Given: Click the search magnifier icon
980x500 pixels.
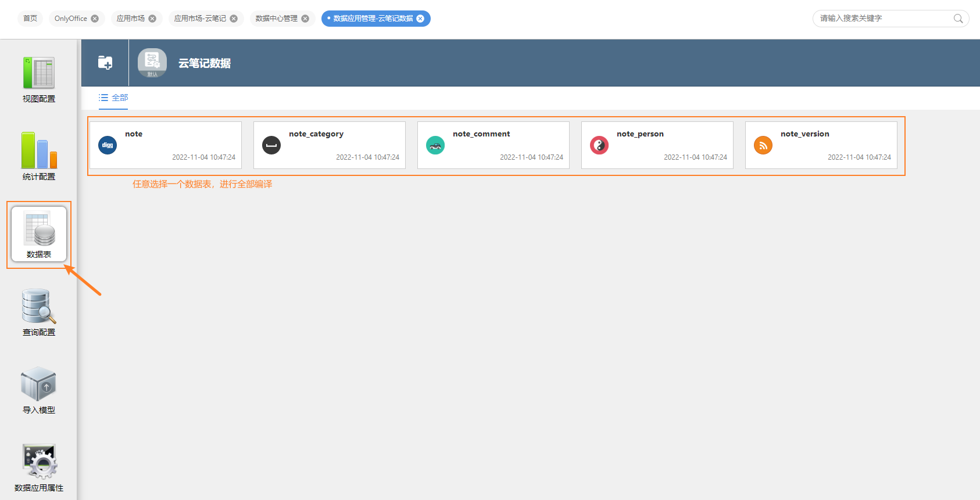Looking at the screenshot, I should 958,19.
